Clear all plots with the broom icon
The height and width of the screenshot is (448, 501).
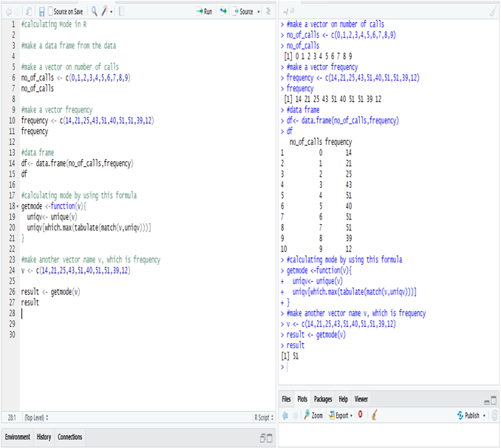coord(375,415)
